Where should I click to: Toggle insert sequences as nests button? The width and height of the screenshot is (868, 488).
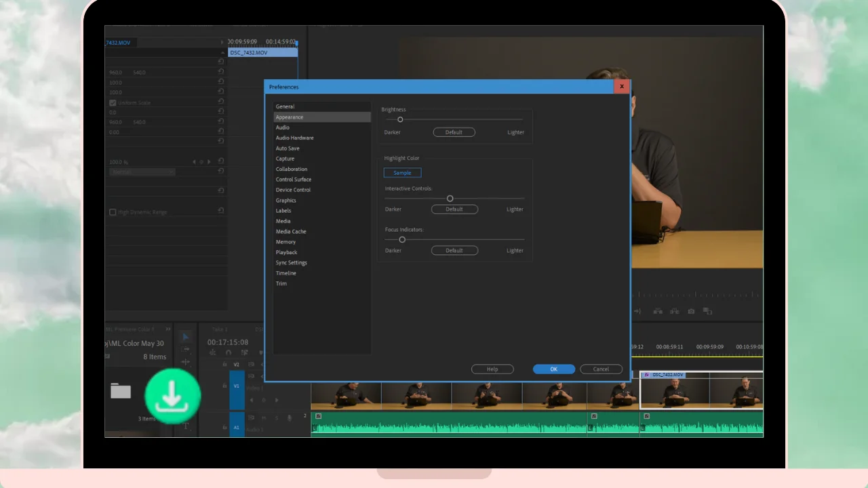click(212, 352)
